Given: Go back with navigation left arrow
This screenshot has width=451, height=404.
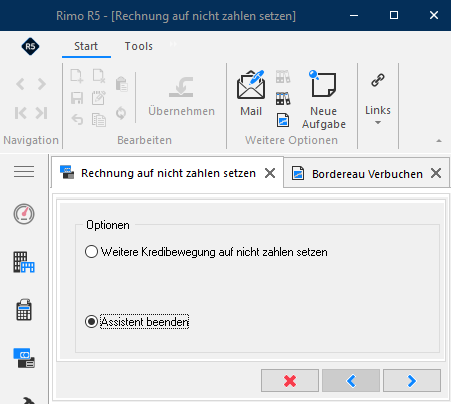Looking at the screenshot, I should (20, 84).
